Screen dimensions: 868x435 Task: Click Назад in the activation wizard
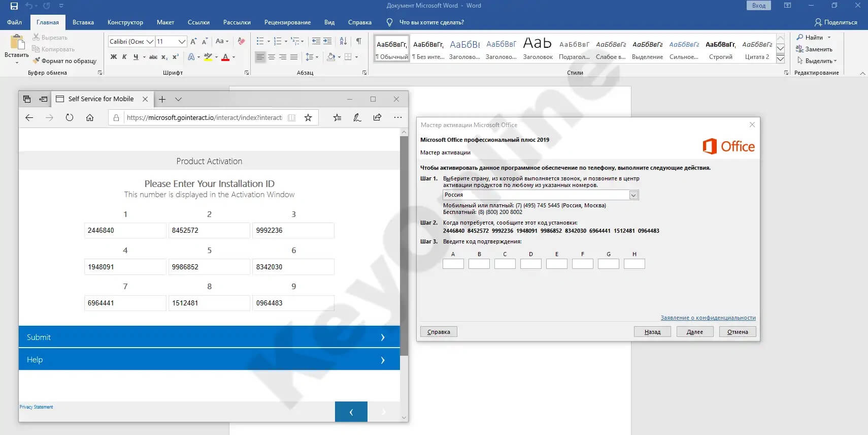tap(652, 332)
